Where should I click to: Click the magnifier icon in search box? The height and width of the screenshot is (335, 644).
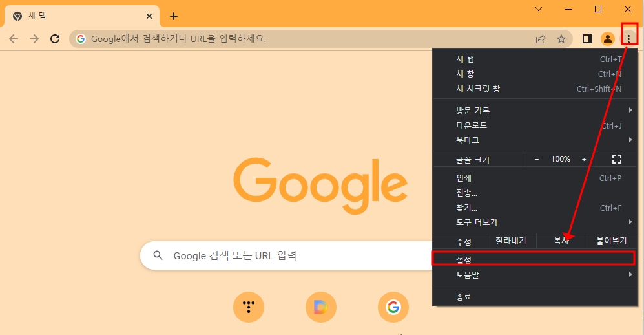pyautogui.click(x=158, y=255)
